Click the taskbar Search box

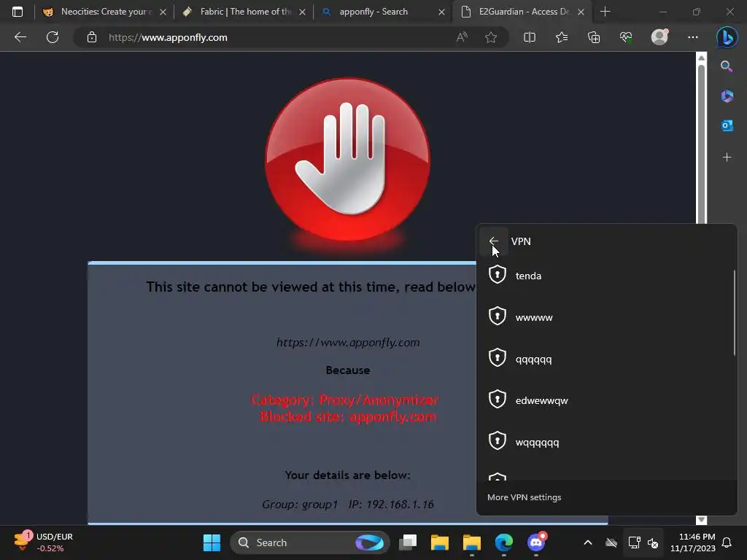(x=309, y=542)
